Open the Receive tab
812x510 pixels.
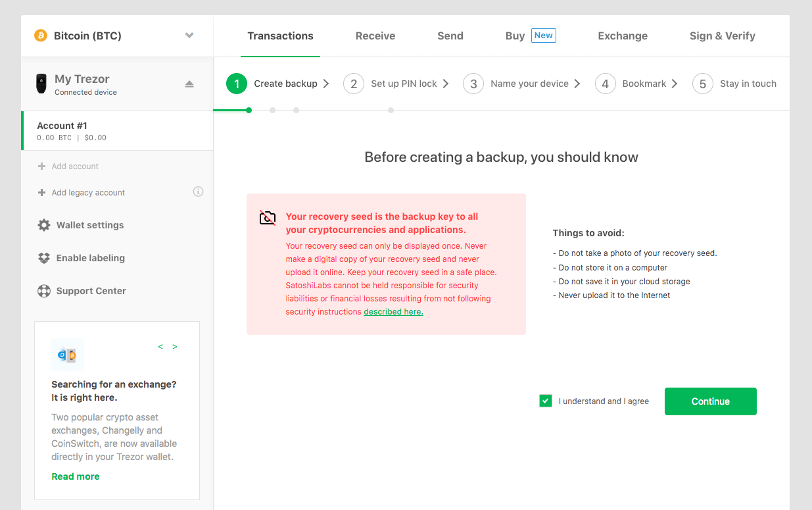(x=375, y=36)
